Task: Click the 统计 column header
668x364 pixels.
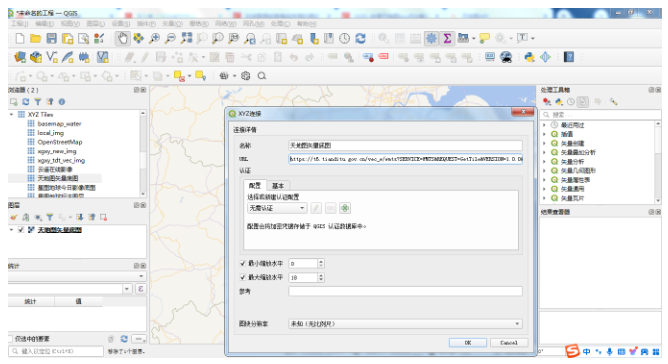Action: click(31, 301)
